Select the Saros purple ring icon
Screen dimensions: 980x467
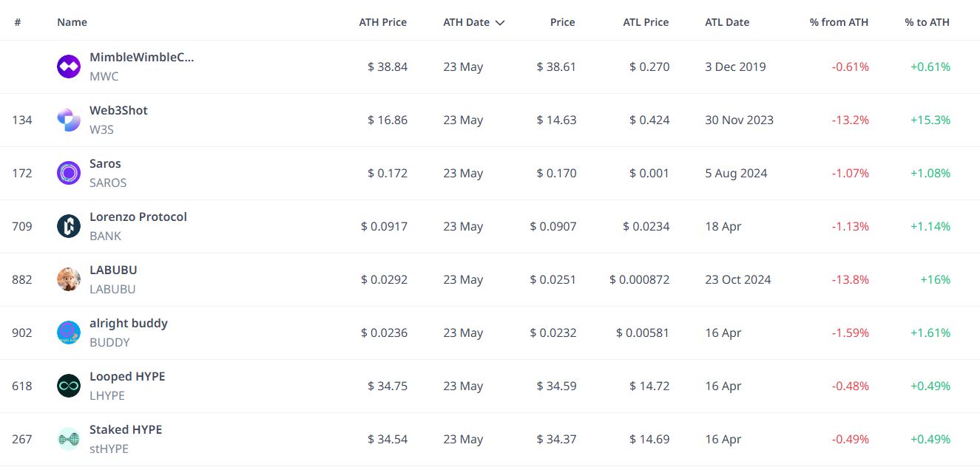click(69, 173)
